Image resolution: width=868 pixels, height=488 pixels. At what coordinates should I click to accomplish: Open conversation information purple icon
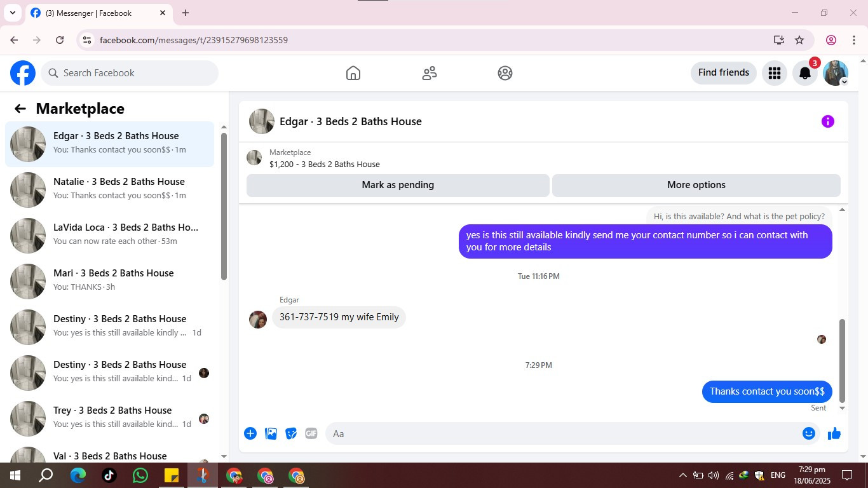(827, 121)
